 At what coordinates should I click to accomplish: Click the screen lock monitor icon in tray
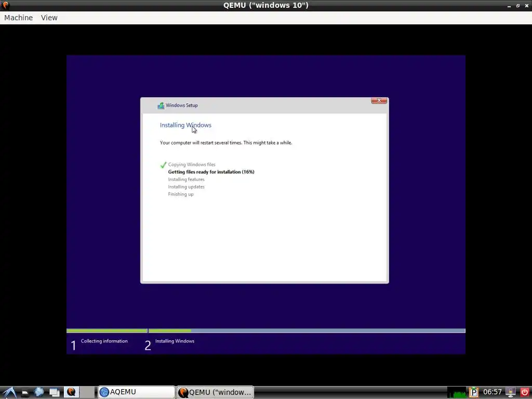[x=511, y=393]
